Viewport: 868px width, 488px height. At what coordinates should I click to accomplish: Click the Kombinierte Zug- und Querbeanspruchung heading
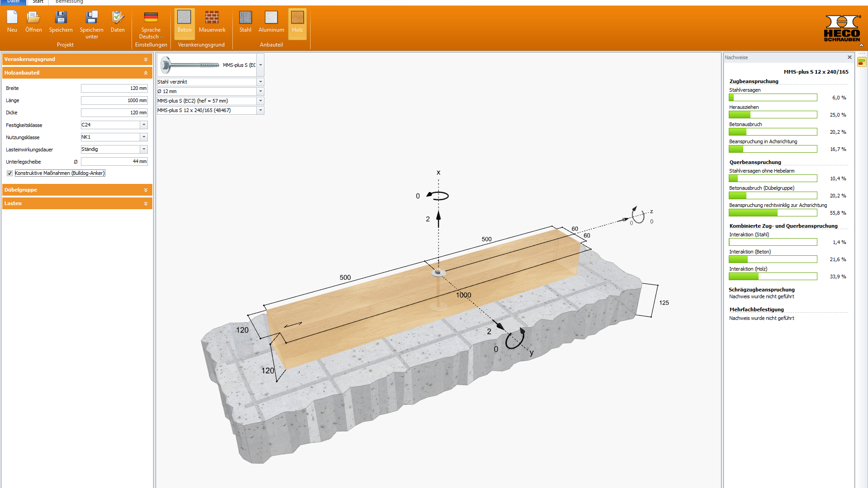click(x=783, y=226)
